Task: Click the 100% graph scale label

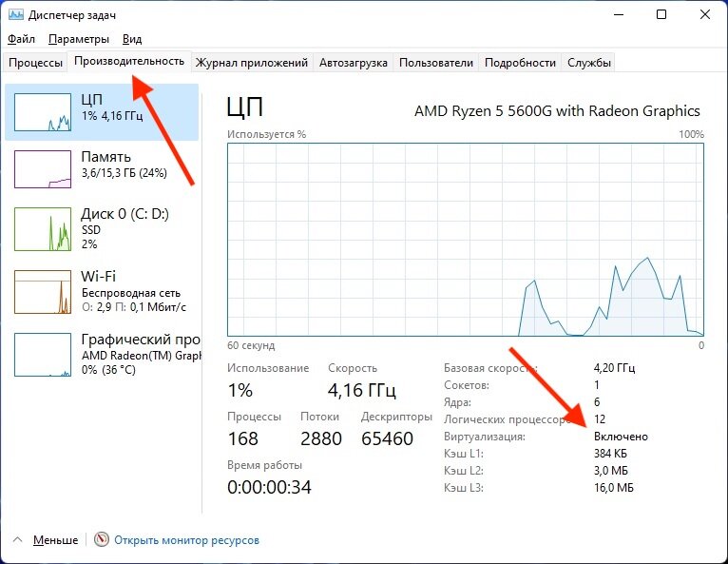Action: pyautogui.click(x=691, y=134)
